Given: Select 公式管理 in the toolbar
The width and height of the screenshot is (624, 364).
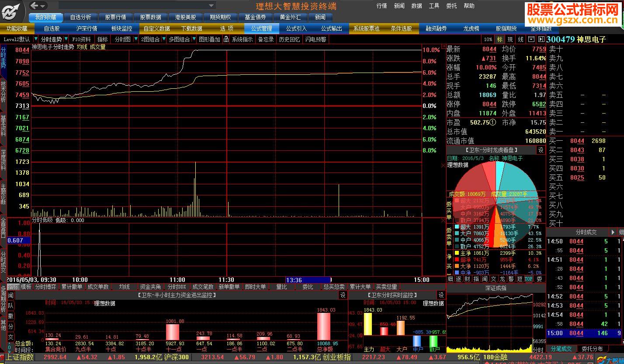Looking at the screenshot, I should [262, 28].
